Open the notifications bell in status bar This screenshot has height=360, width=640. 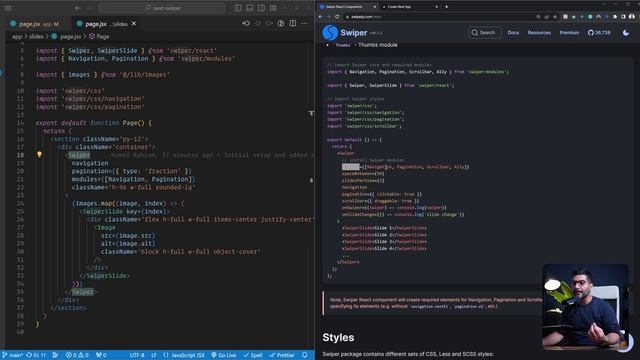coord(304,355)
